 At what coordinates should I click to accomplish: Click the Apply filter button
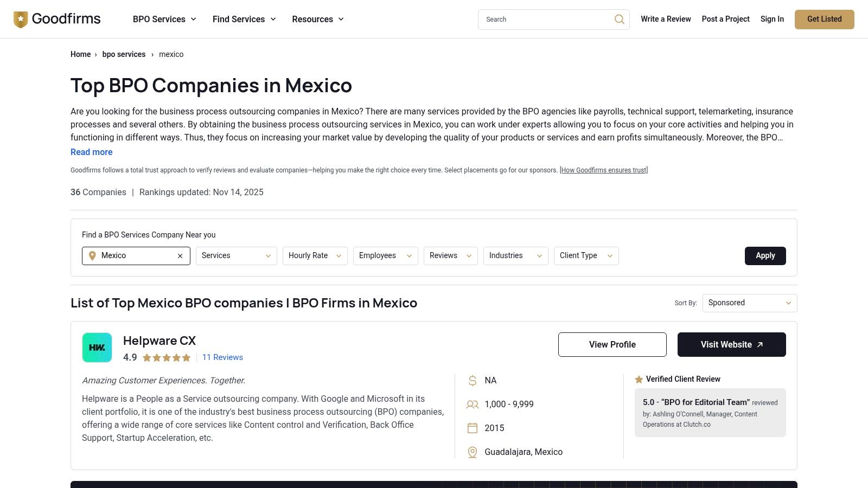(x=765, y=255)
